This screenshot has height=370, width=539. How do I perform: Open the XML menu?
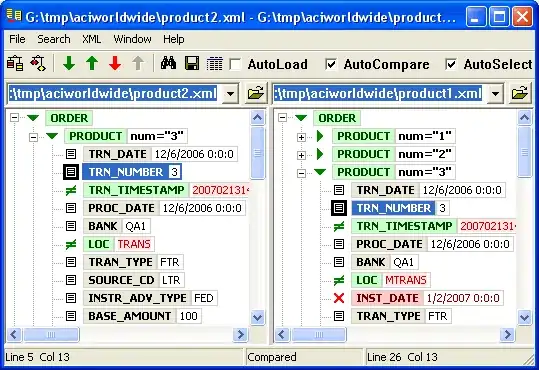(x=91, y=39)
